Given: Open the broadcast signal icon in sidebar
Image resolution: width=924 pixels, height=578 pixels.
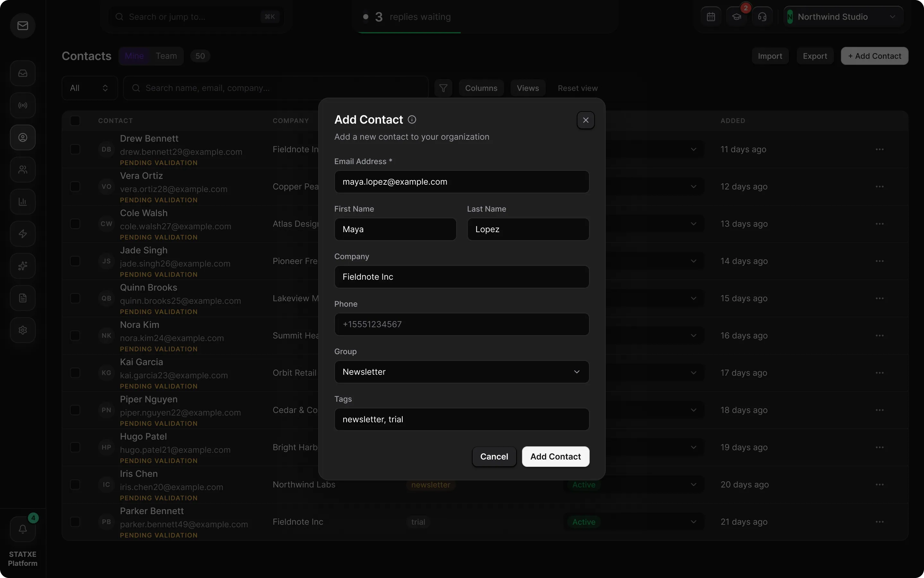Looking at the screenshot, I should [x=22, y=105].
